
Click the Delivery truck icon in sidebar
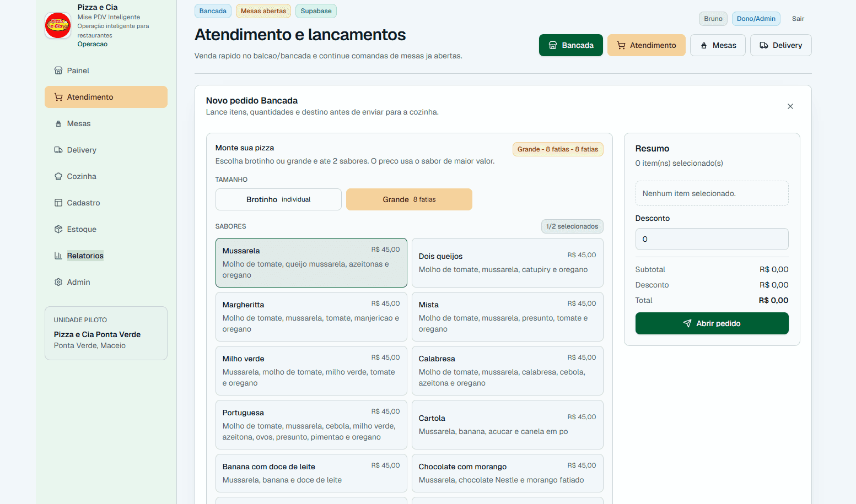click(x=58, y=150)
